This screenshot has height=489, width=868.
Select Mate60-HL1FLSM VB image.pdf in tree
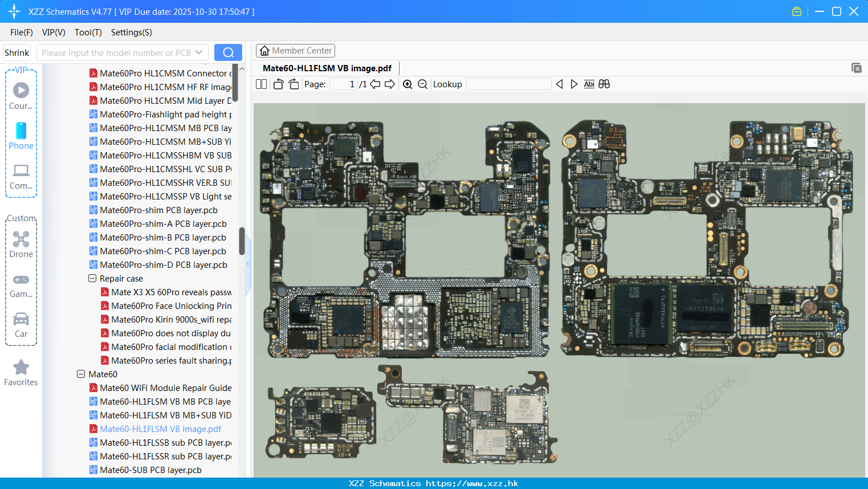pyautogui.click(x=155, y=429)
